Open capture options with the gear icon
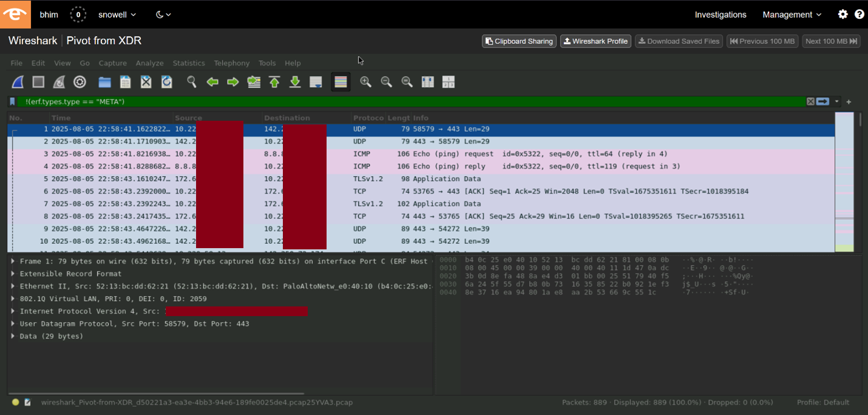Image resolution: width=868 pixels, height=415 pixels. coord(80,82)
